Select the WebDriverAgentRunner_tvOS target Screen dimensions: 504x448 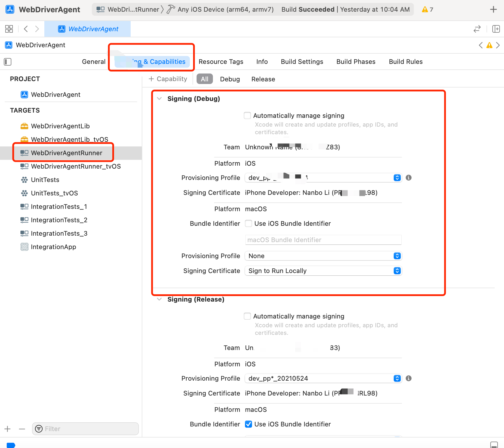tap(71, 166)
